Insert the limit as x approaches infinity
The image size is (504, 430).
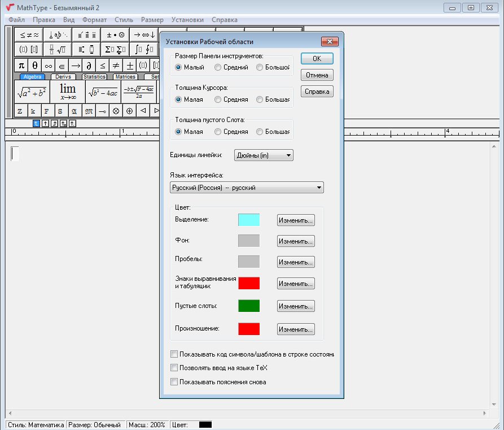point(68,92)
